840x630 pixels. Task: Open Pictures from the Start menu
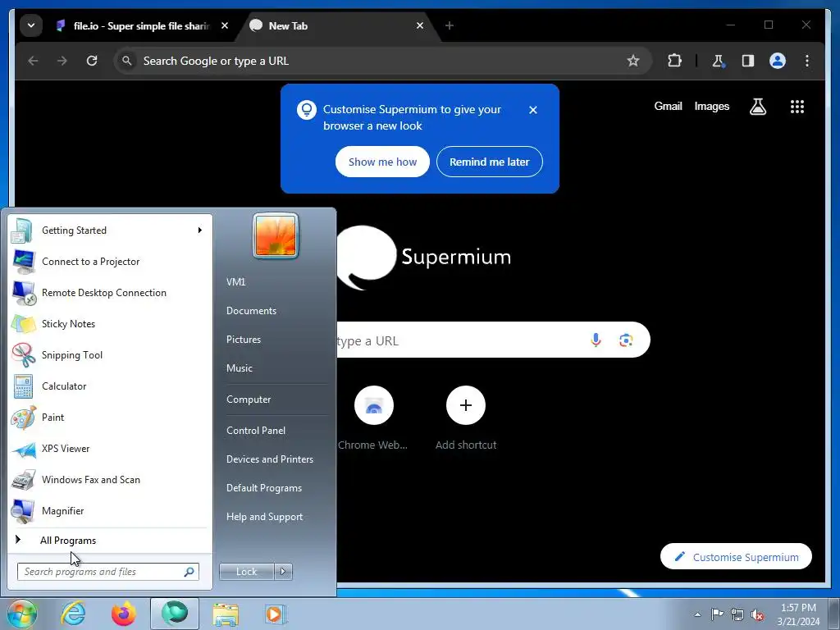(244, 340)
